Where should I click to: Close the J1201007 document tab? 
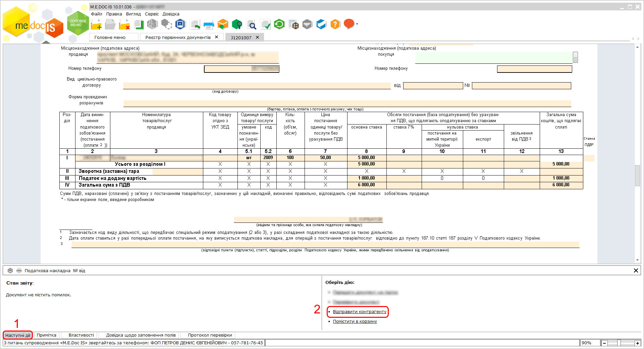click(257, 37)
